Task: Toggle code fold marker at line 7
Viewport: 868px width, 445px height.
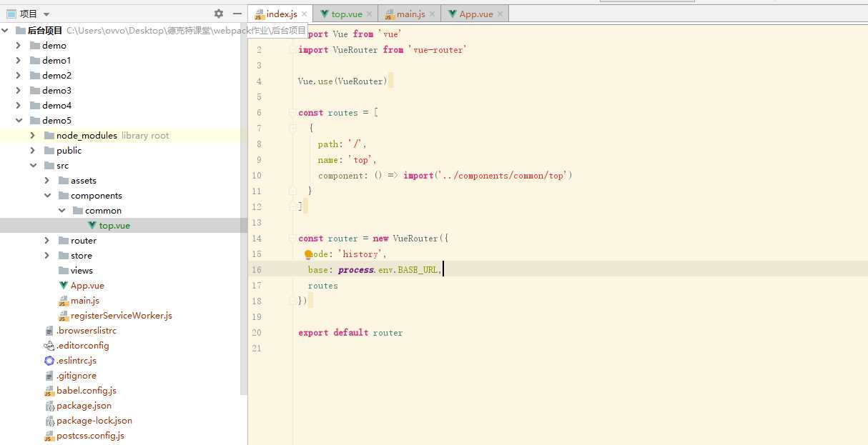Action: [x=292, y=129]
